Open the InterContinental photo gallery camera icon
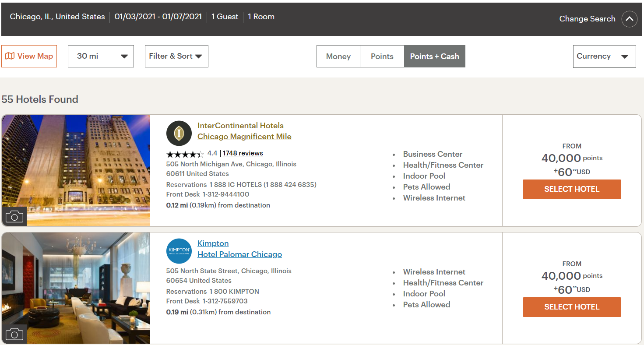 click(x=14, y=216)
